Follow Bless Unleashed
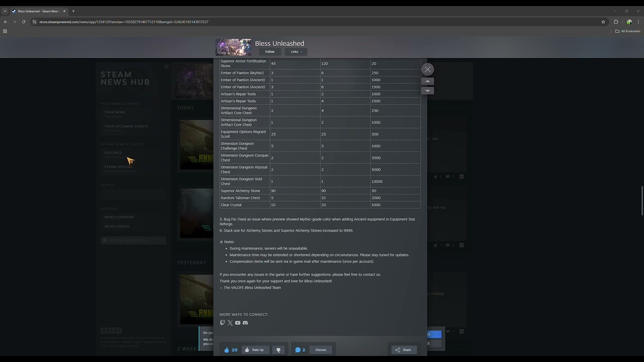 (x=270, y=52)
